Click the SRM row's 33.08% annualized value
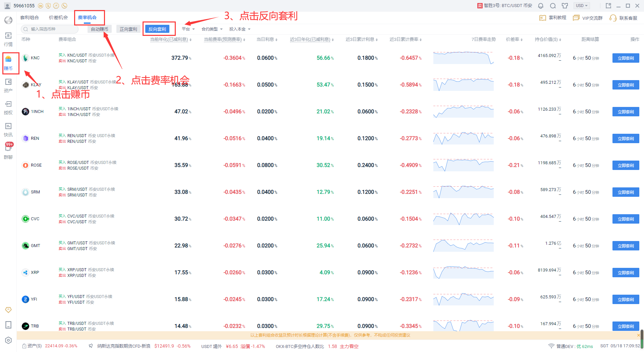Viewport: 644px width, 352px height. 183,192
